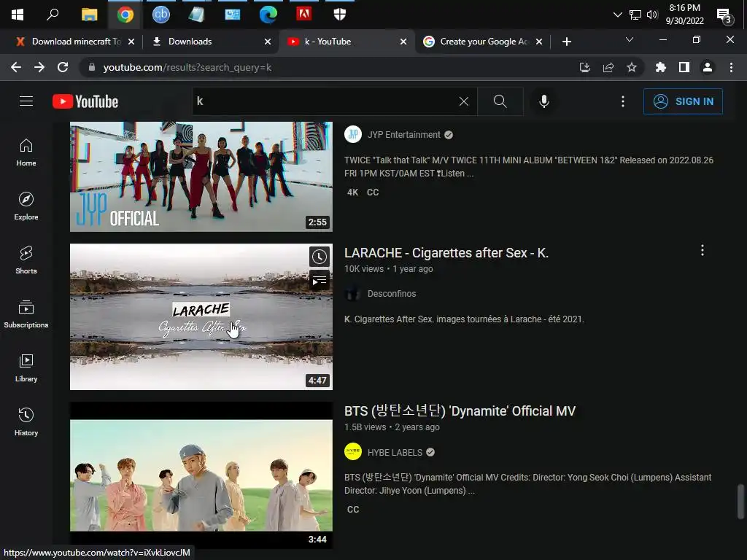Image resolution: width=747 pixels, height=560 pixels.
Task: Add LARACHE video to Watch later
Action: [x=320, y=257]
